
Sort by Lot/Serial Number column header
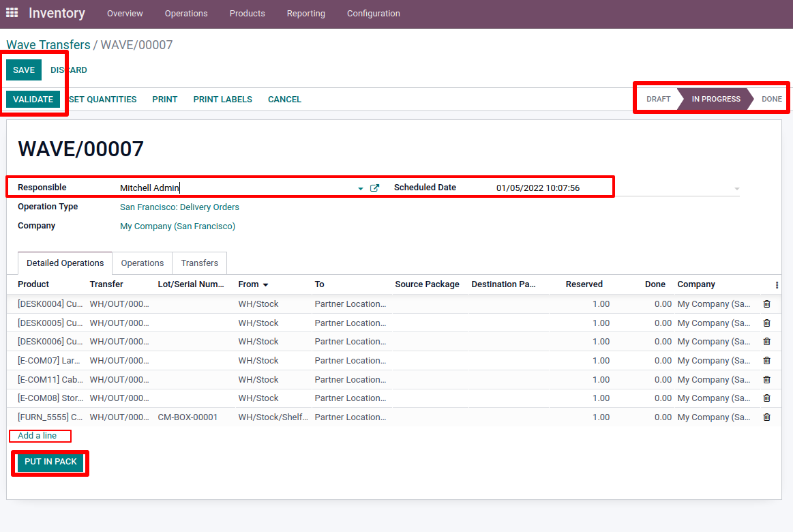191,284
